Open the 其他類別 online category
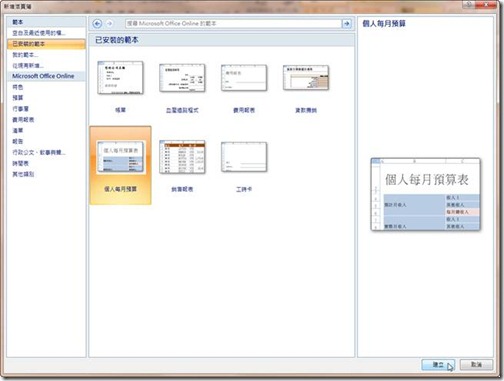Image resolution: width=504 pixels, height=381 pixels. 23,174
